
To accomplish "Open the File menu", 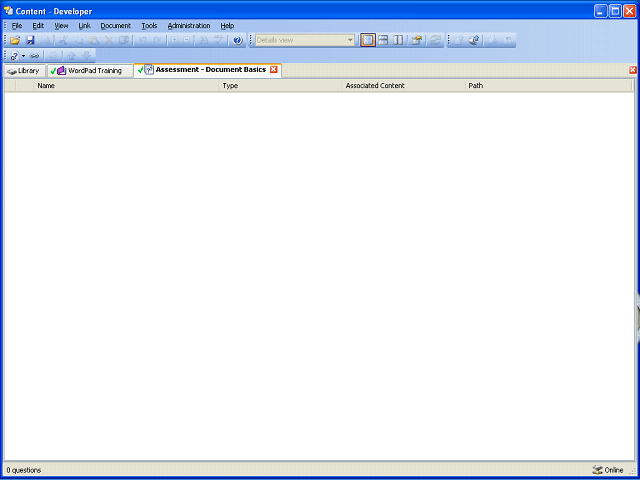I will coord(17,26).
